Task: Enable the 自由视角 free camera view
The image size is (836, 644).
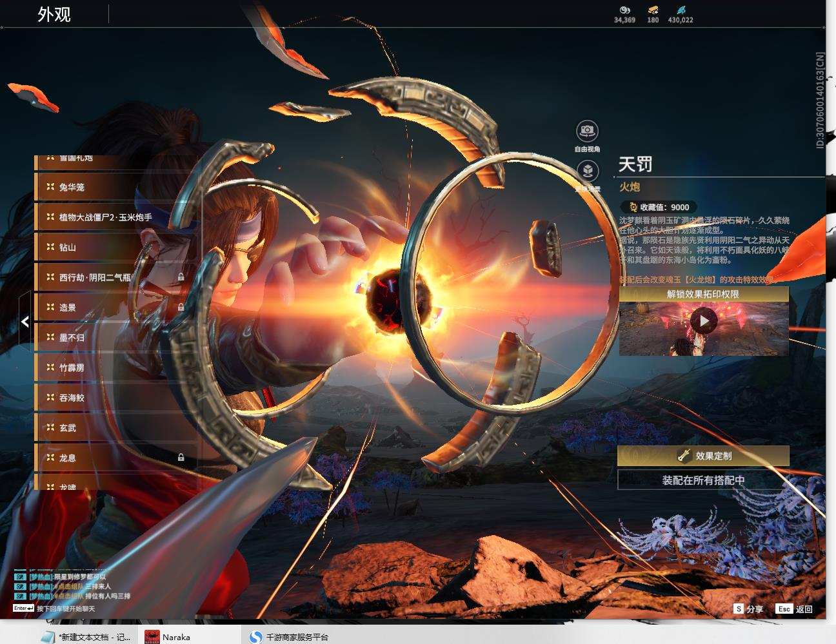Action: (x=587, y=132)
